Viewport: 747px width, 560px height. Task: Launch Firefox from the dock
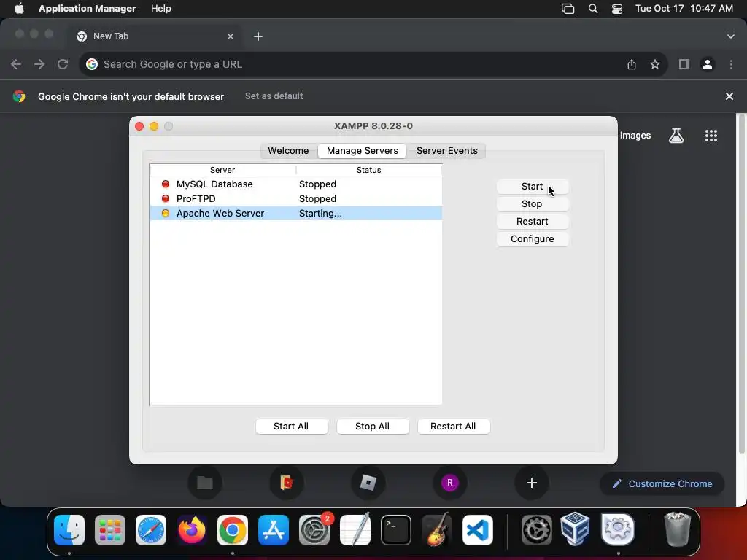pos(192,530)
